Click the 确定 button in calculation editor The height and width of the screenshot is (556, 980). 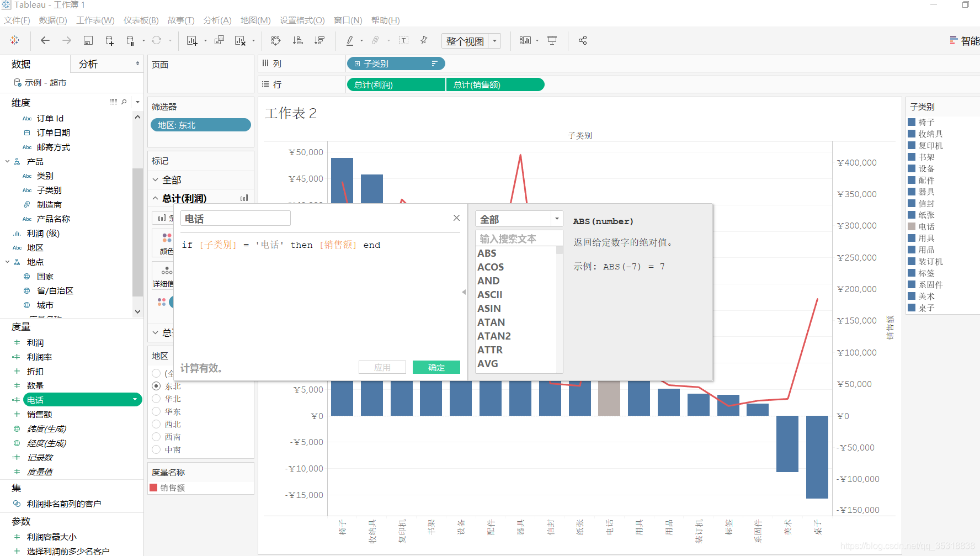(436, 367)
